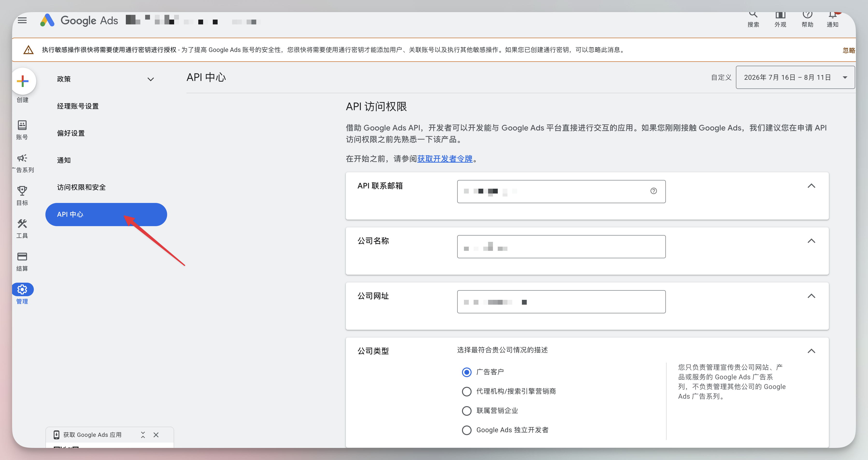Open 工具 tools in sidebar
This screenshot has height=460, width=868.
click(x=22, y=229)
